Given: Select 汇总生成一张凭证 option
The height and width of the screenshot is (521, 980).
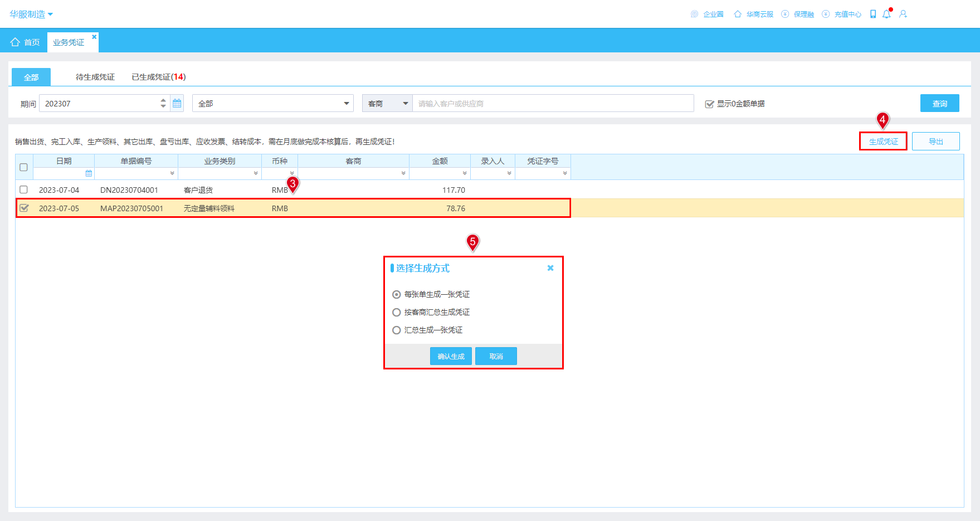Looking at the screenshot, I should pyautogui.click(x=397, y=330).
